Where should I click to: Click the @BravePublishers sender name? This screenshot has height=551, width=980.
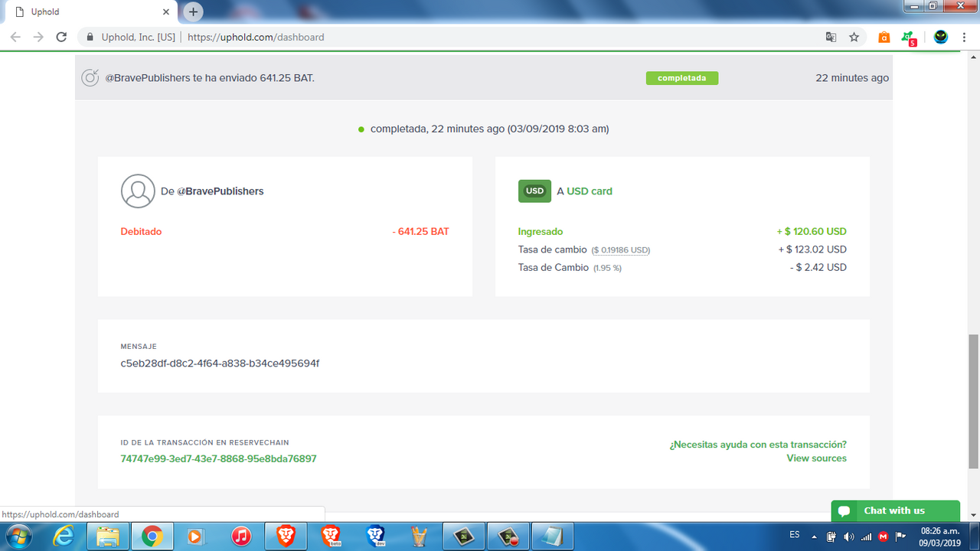[220, 191]
